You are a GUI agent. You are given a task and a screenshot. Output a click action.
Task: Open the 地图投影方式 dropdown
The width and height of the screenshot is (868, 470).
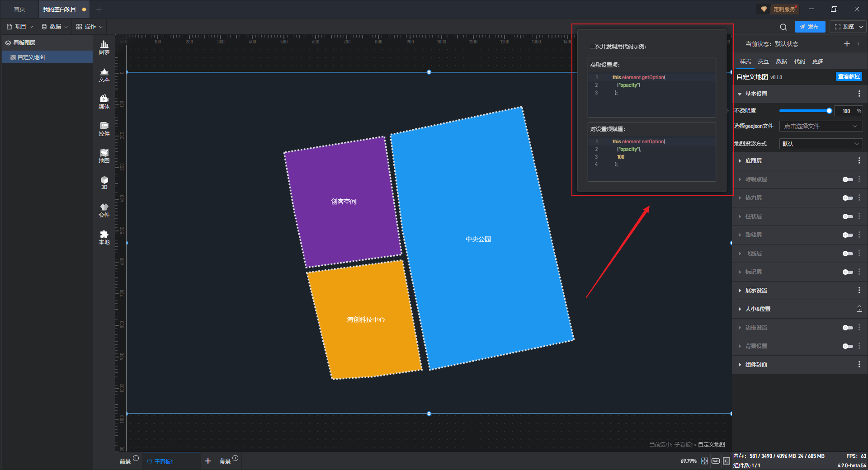(x=821, y=144)
